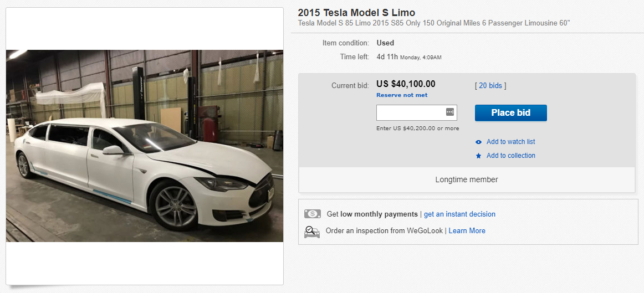Click the 2015 Tesla Model S Limo title
Viewport: 644px width, 293px height.
pos(356,13)
